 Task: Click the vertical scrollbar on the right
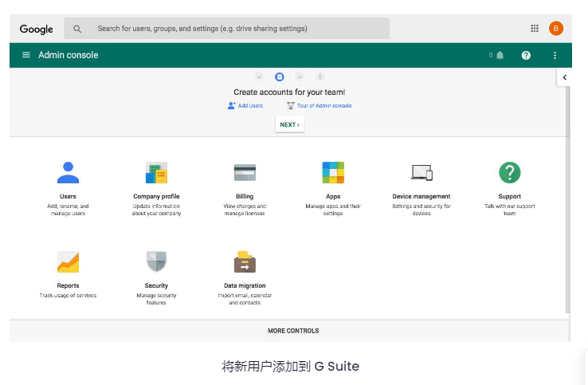567,199
